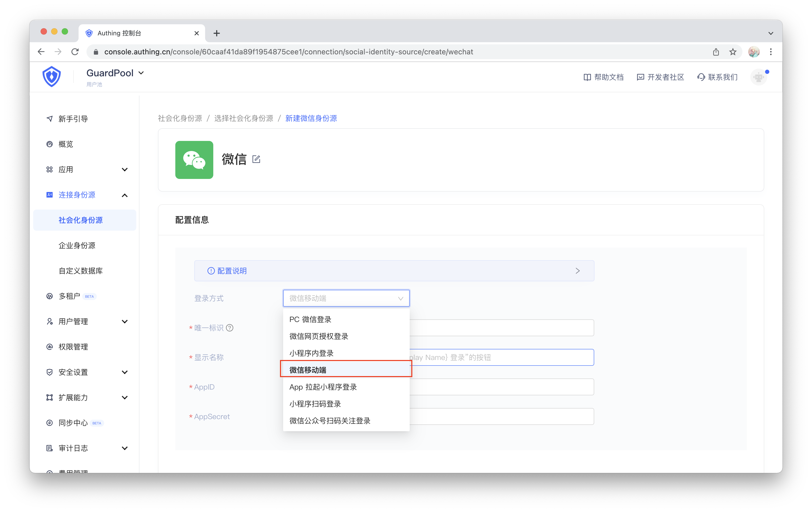Select PC 微信登录 from the dropdown list
This screenshot has width=812, height=512.
click(310, 319)
